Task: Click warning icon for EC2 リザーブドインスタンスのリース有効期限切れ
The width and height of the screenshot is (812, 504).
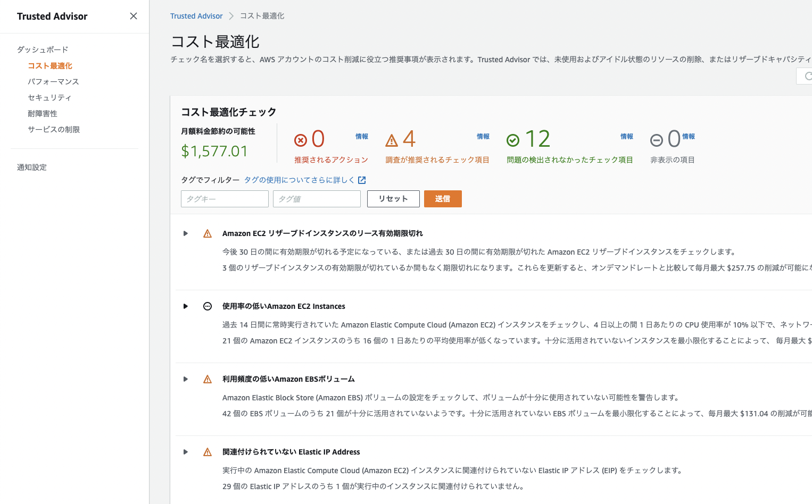Action: (x=208, y=233)
